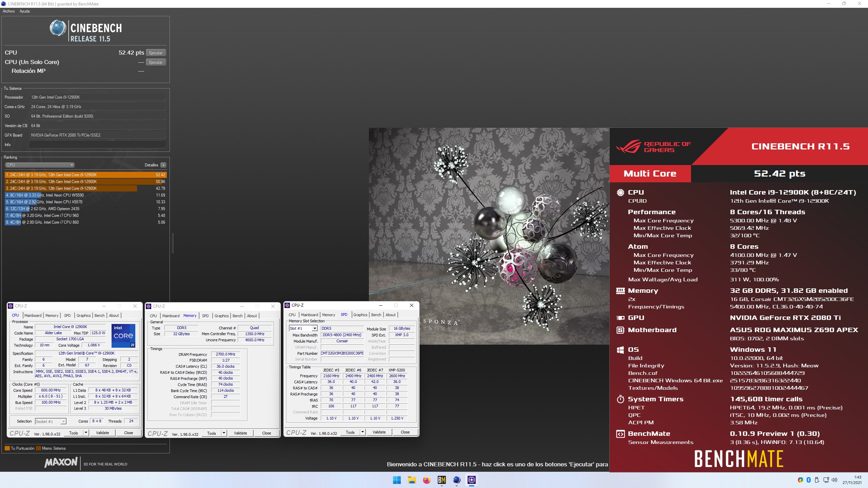Click the Sponza render preview image
Screen dimensions: 868x488
[x=489, y=236]
